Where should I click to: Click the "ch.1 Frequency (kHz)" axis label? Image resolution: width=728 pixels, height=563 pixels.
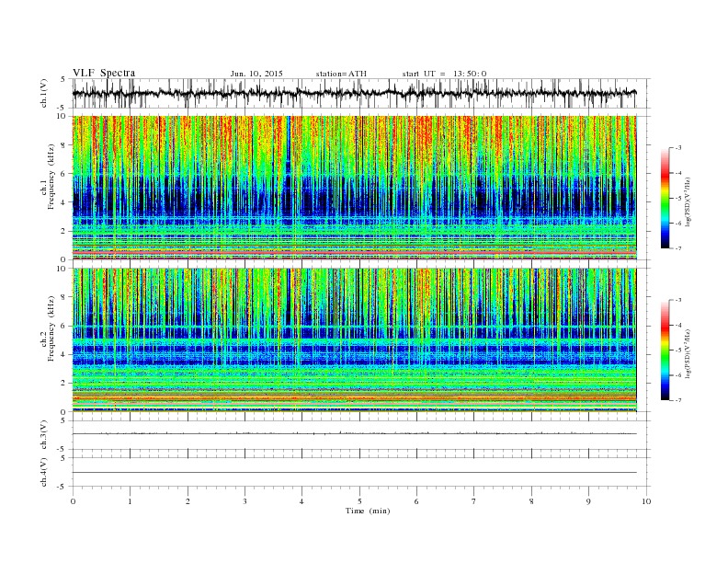click(48, 177)
